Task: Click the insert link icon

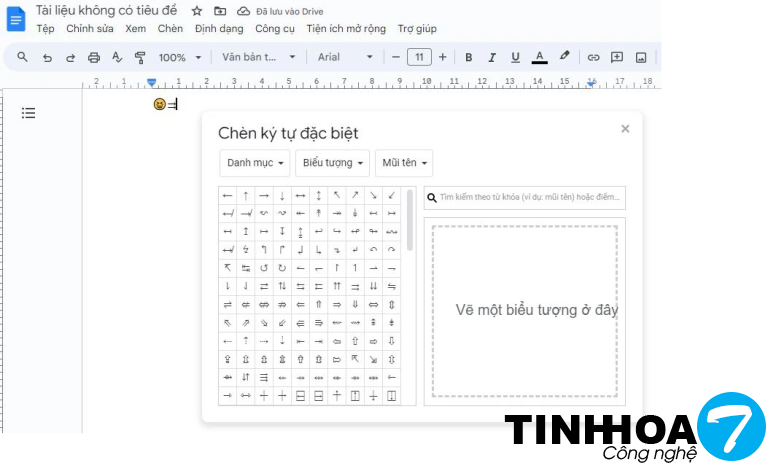Action: pos(593,58)
